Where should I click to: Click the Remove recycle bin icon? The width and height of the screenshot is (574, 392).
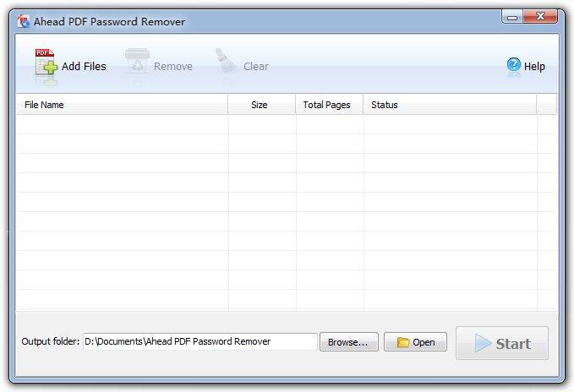(137, 63)
